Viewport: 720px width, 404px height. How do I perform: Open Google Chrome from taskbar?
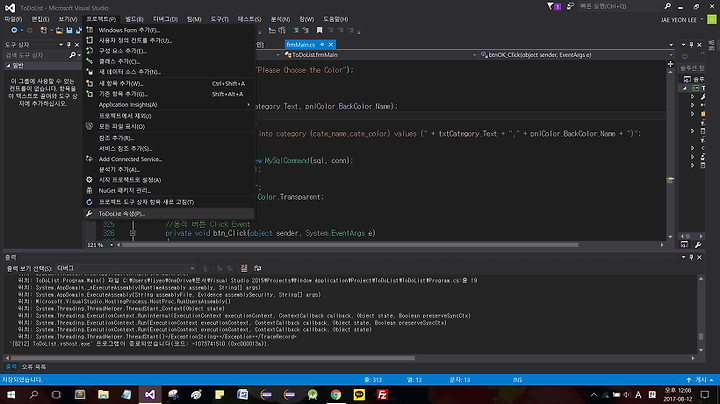(336, 395)
